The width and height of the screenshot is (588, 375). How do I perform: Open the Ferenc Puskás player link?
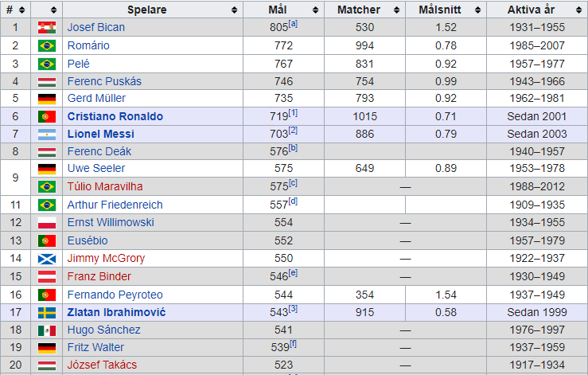point(104,81)
